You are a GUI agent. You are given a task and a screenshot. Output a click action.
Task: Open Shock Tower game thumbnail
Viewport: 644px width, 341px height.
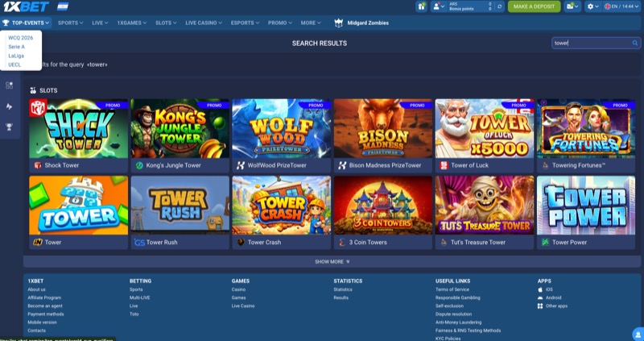(78, 128)
